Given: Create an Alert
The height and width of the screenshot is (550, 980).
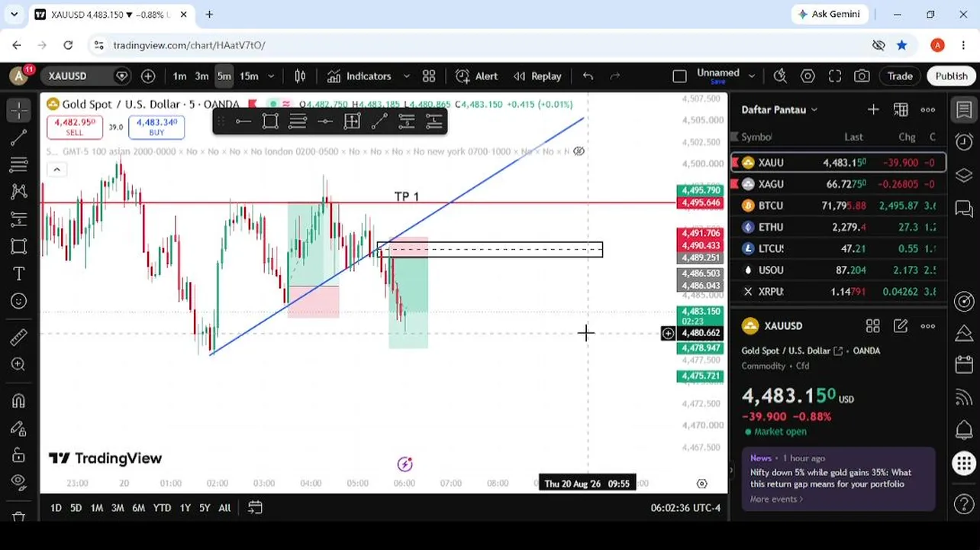Looking at the screenshot, I should [477, 76].
